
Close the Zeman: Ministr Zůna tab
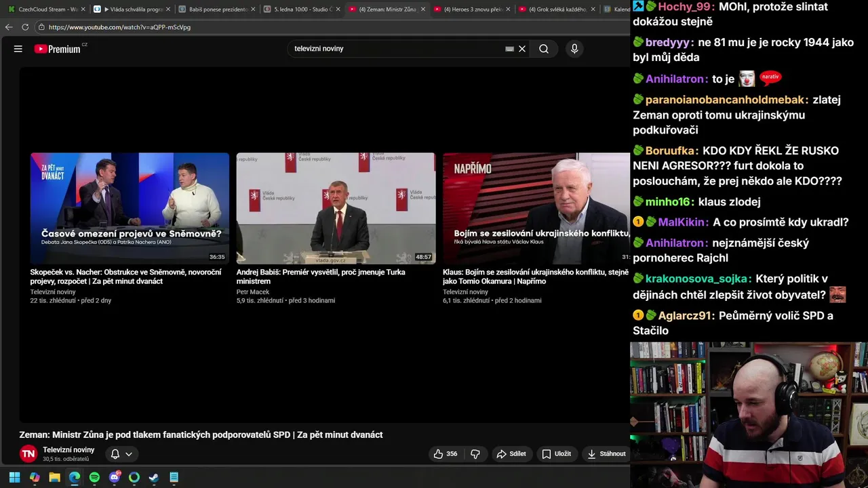point(423,9)
